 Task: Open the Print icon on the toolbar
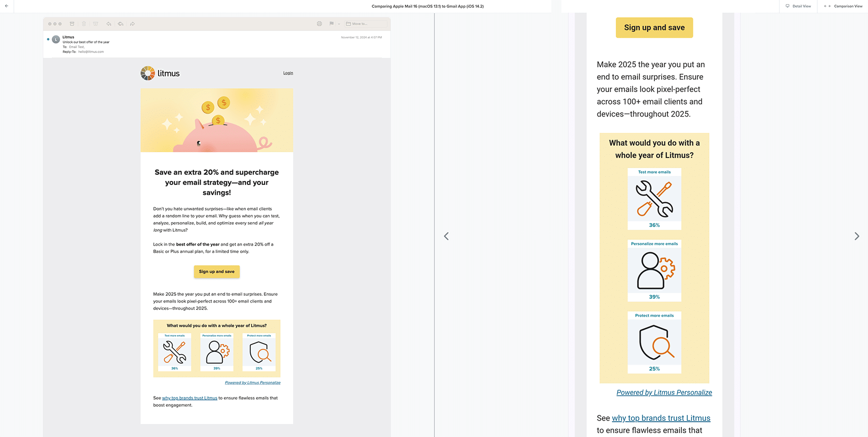click(x=319, y=24)
